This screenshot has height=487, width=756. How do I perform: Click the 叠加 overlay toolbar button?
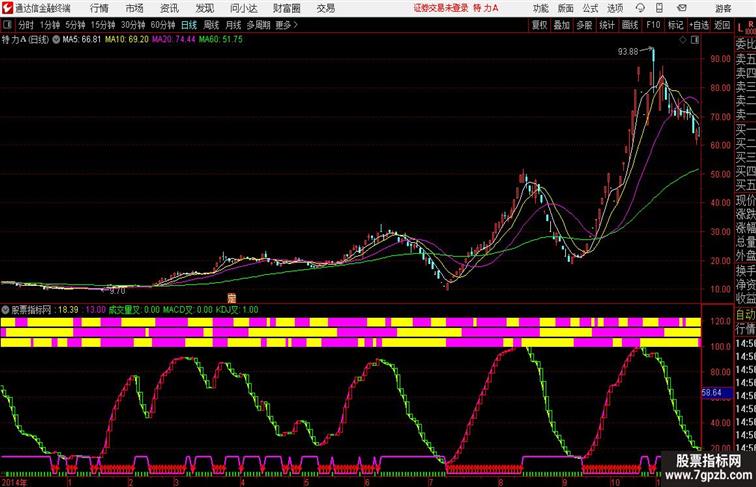click(562, 25)
